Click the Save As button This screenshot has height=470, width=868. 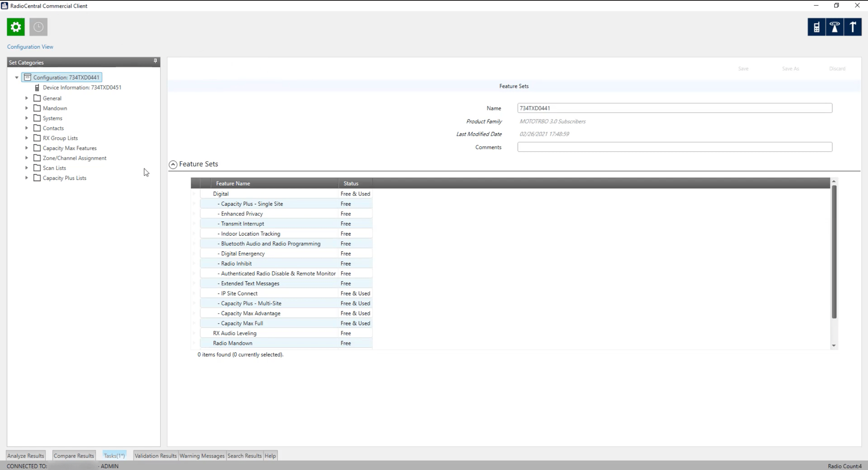click(x=790, y=69)
